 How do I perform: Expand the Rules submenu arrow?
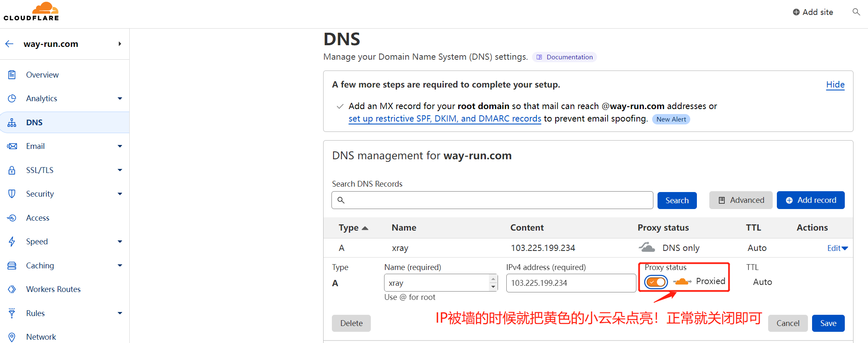(x=120, y=313)
